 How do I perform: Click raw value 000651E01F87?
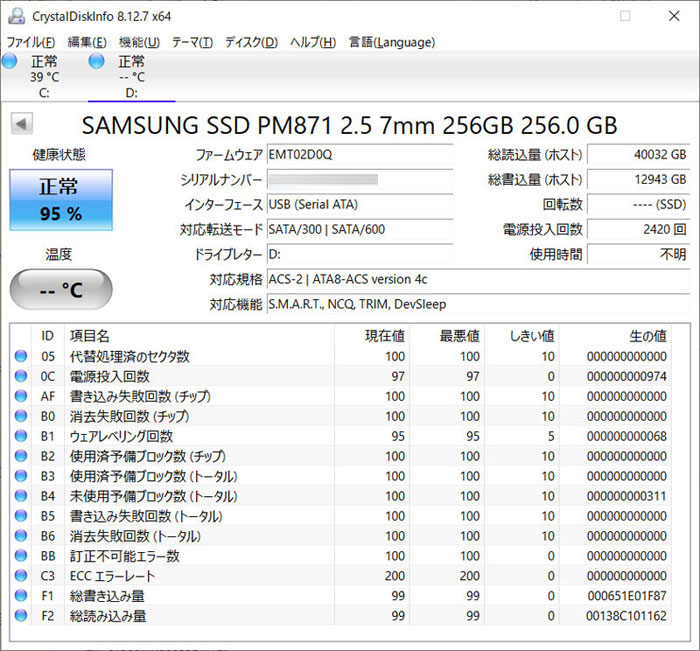tap(627, 596)
